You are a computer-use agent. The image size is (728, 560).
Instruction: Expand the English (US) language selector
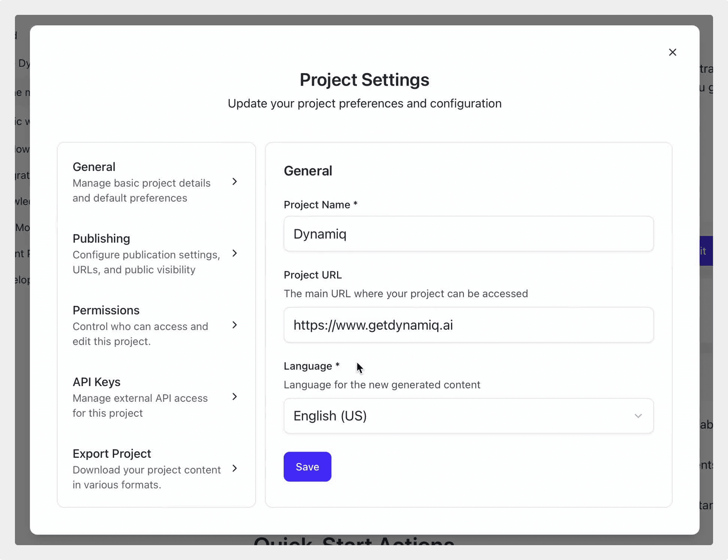point(468,416)
